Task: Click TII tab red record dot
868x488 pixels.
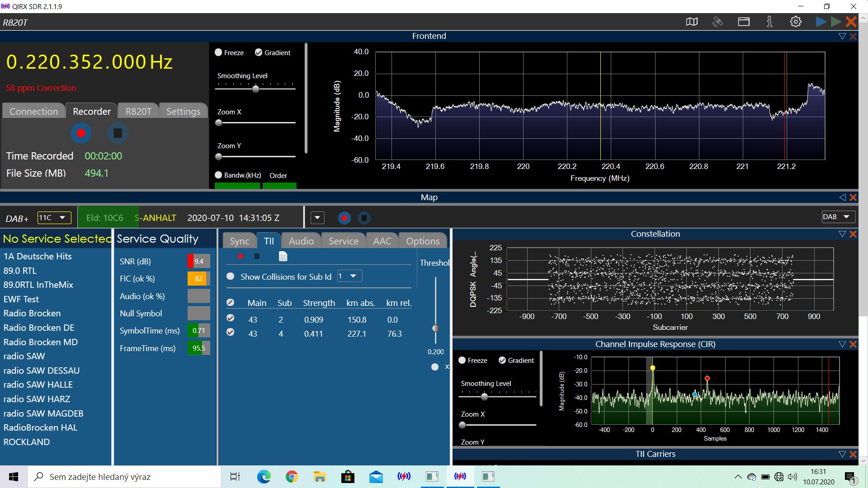Action: [x=241, y=257]
